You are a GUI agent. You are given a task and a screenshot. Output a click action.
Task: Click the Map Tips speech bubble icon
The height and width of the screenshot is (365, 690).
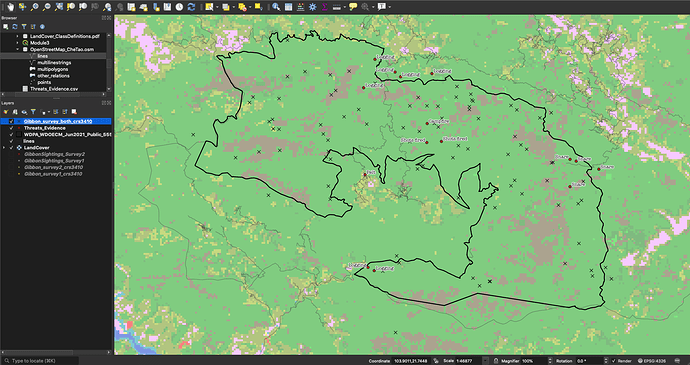click(x=352, y=7)
